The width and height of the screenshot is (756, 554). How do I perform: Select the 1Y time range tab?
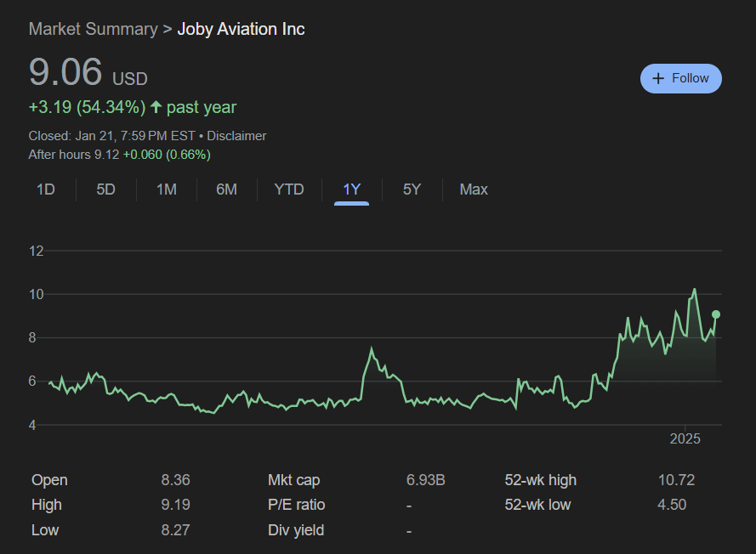click(351, 189)
